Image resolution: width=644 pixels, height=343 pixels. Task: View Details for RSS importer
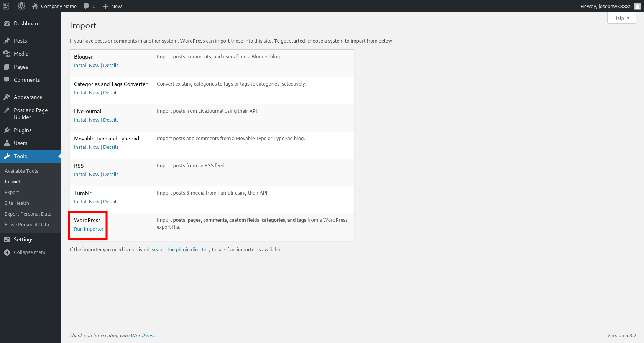tap(111, 174)
